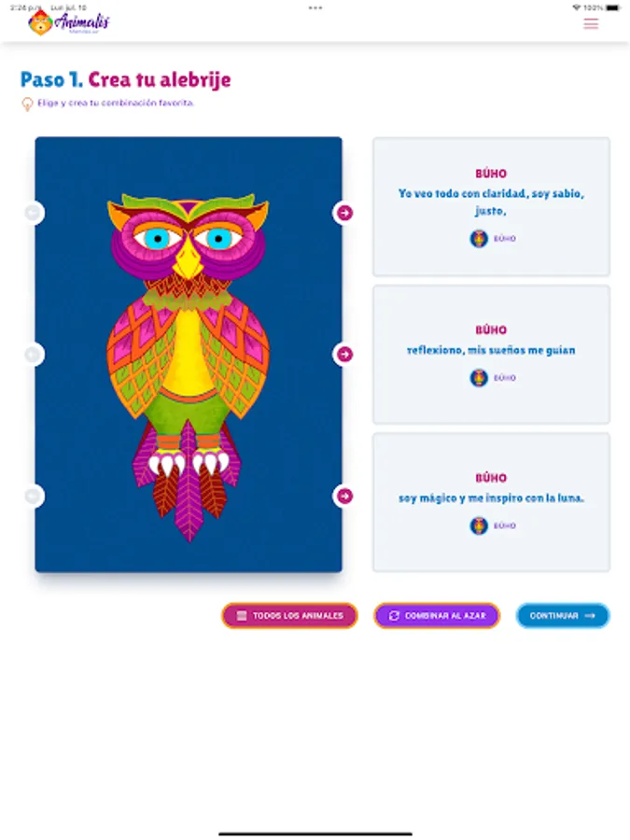
Task: Select the owl icon in the head card
Action: [479, 238]
